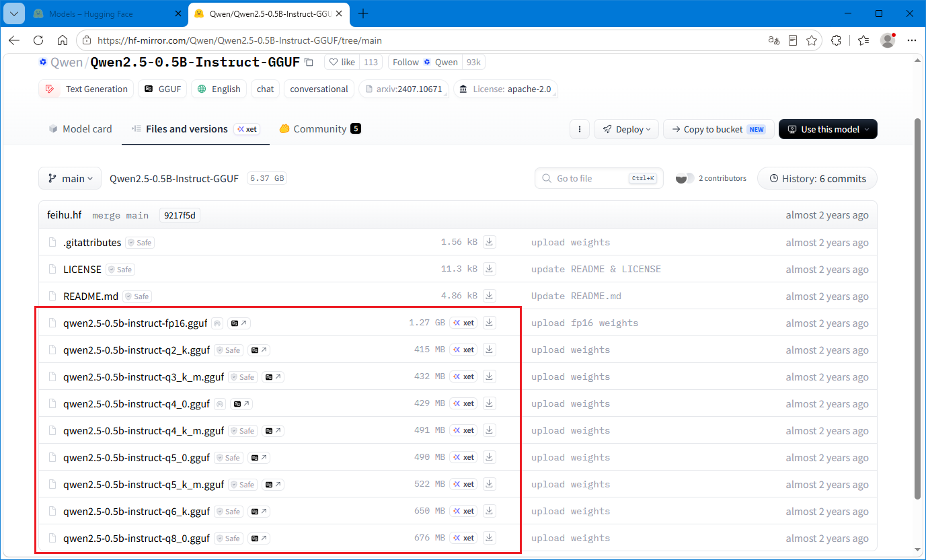The image size is (926, 560).
Task: Follow the Qwen organization
Action: [424, 62]
